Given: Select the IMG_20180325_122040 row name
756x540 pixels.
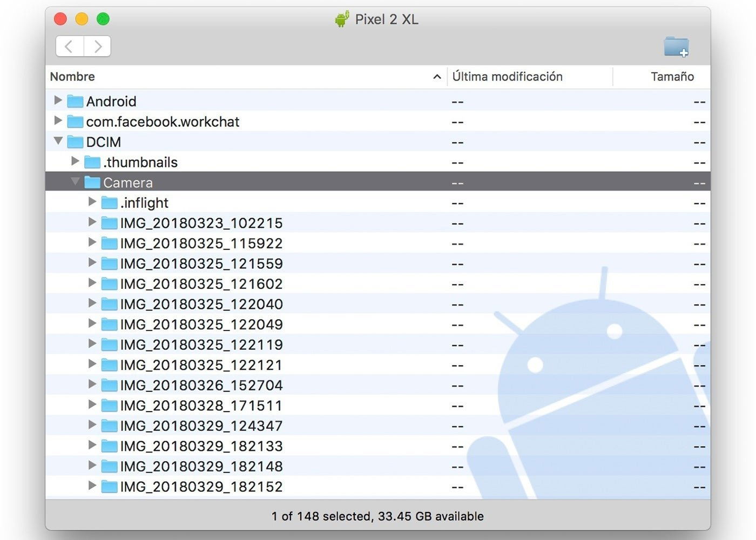Looking at the screenshot, I should point(201,304).
